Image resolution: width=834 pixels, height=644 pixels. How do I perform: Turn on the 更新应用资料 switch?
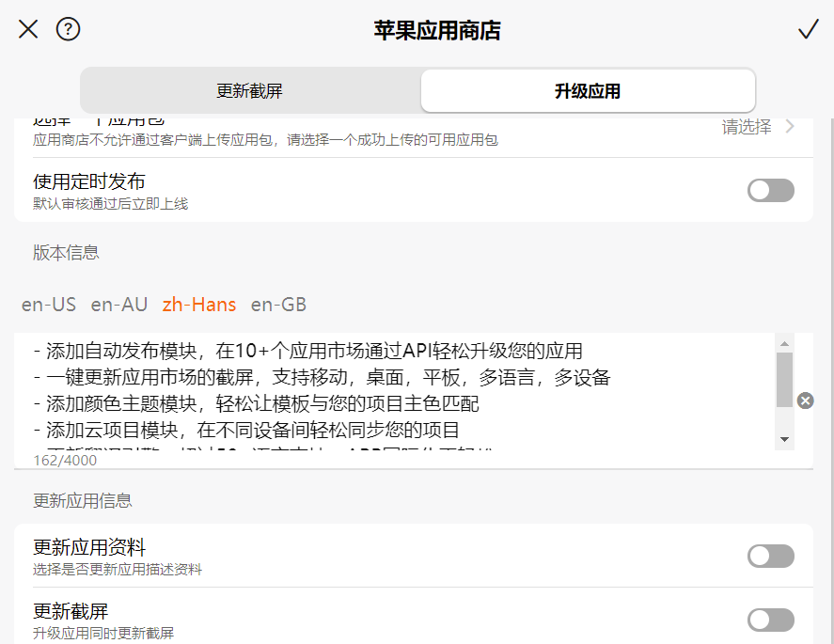coord(771,557)
